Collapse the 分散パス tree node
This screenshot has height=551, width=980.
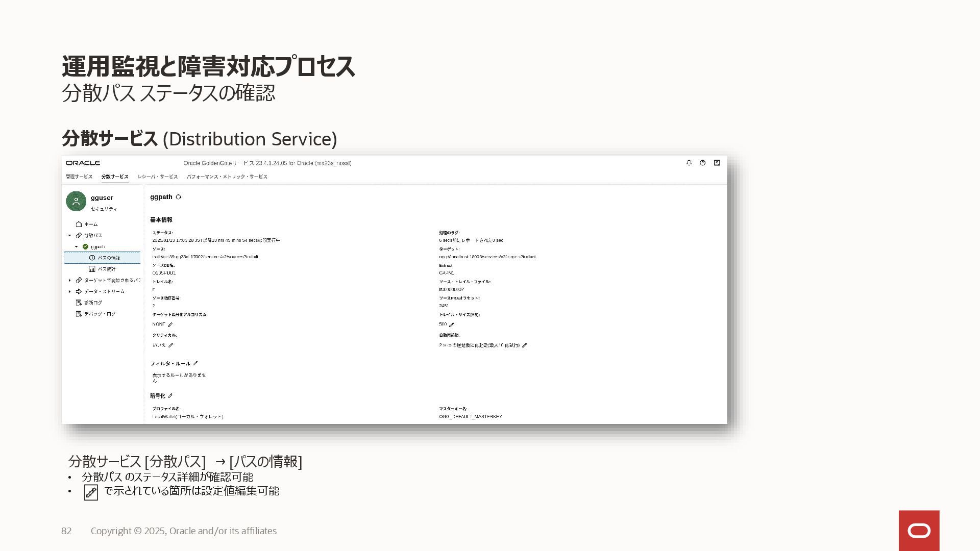point(70,235)
